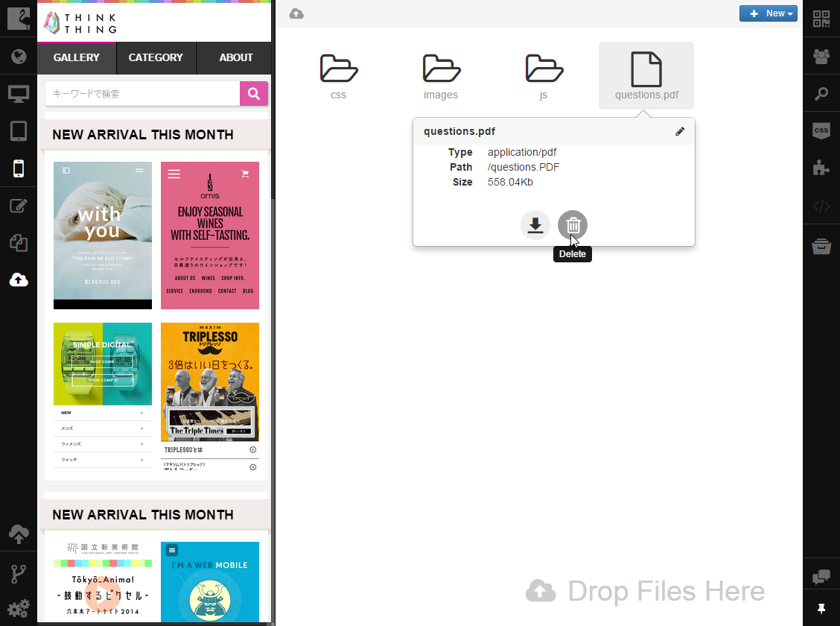840x626 pixels.
Task: Open the edit pencil-on-page icon
Action: pyautogui.click(x=18, y=206)
